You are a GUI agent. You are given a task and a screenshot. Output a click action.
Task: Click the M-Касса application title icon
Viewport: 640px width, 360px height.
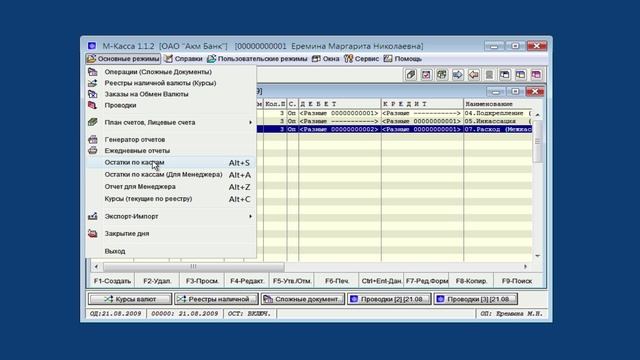pyautogui.click(x=92, y=46)
